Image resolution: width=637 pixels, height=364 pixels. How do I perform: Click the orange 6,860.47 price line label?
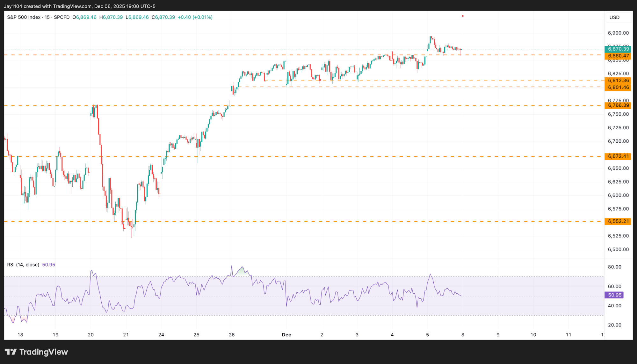pyautogui.click(x=618, y=56)
